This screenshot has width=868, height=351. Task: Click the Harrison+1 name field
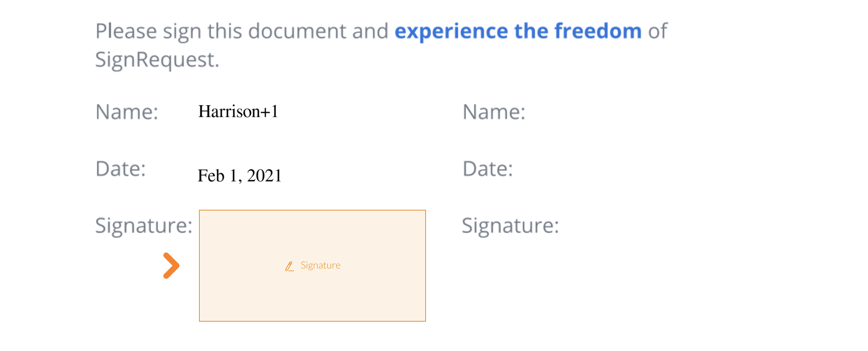click(x=238, y=112)
